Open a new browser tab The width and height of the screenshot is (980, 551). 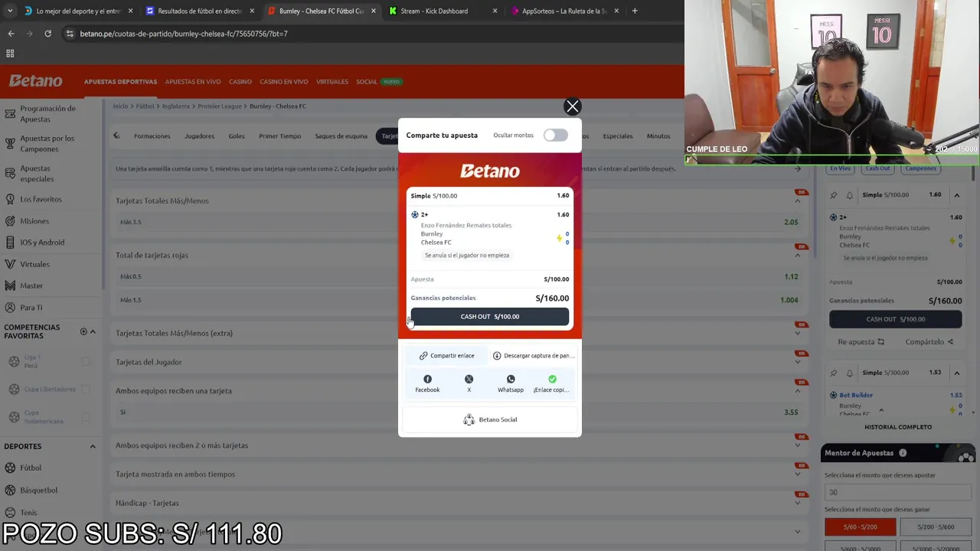[635, 11]
